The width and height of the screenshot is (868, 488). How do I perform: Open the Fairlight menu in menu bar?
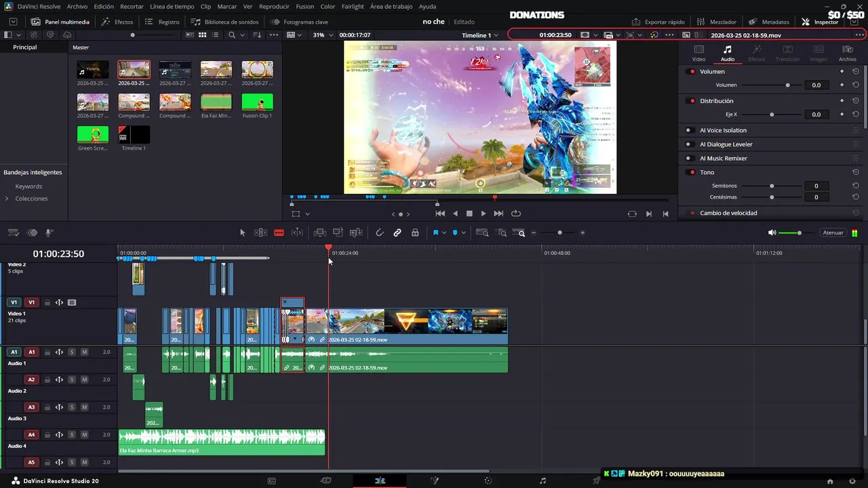(x=353, y=6)
